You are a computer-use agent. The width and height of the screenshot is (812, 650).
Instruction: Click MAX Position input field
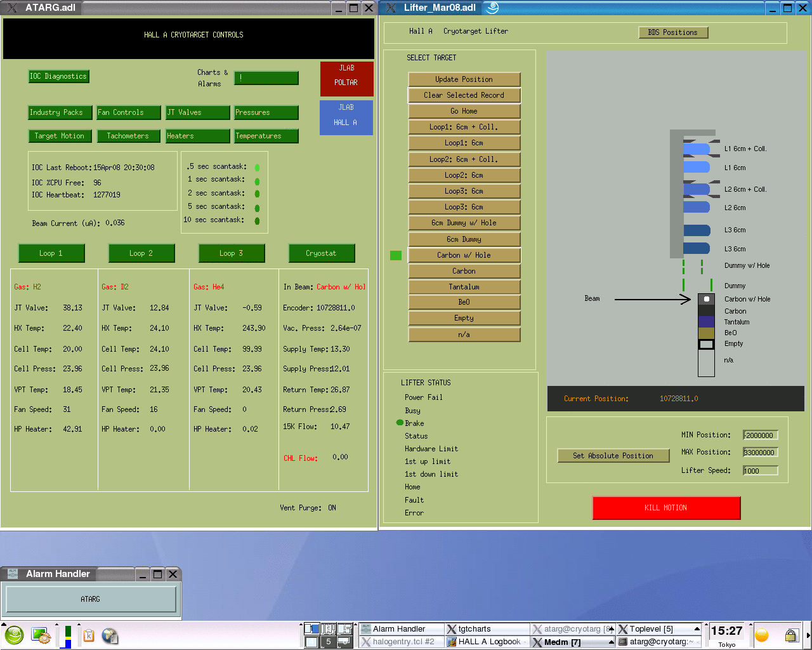click(x=761, y=453)
